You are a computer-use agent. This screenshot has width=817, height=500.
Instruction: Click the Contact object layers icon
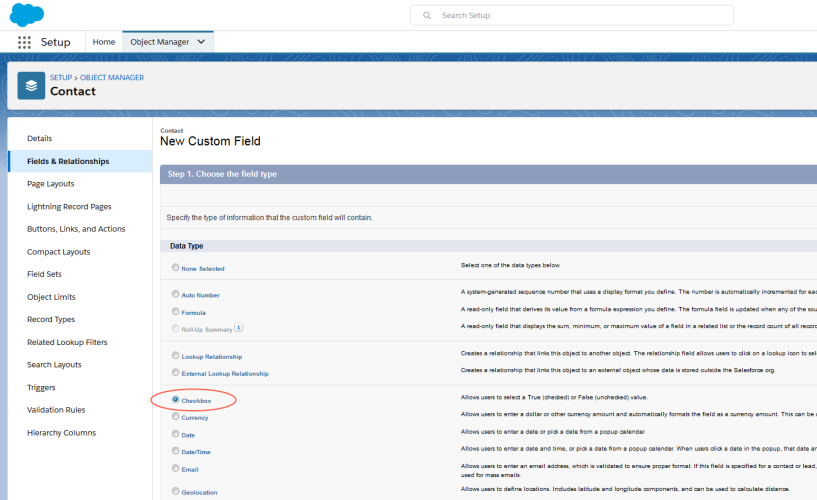pyautogui.click(x=31, y=86)
